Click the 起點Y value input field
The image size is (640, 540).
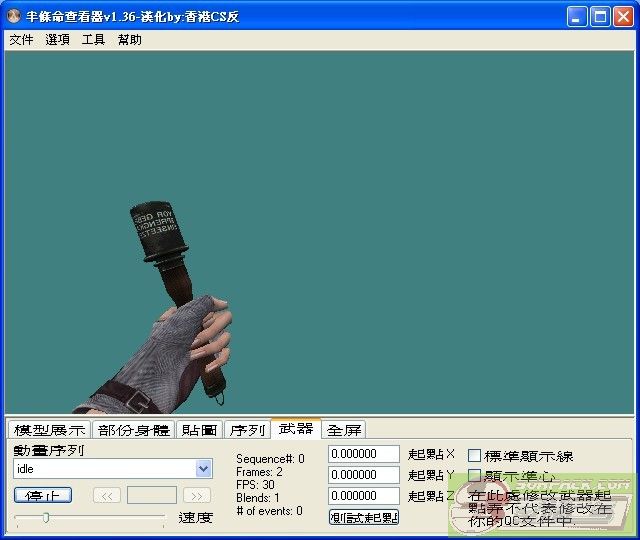(363, 475)
